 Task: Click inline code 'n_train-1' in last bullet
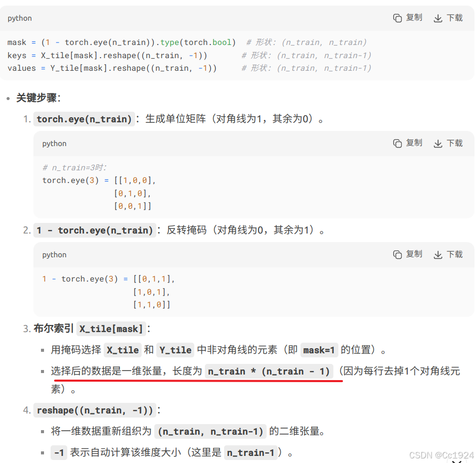coord(251,453)
